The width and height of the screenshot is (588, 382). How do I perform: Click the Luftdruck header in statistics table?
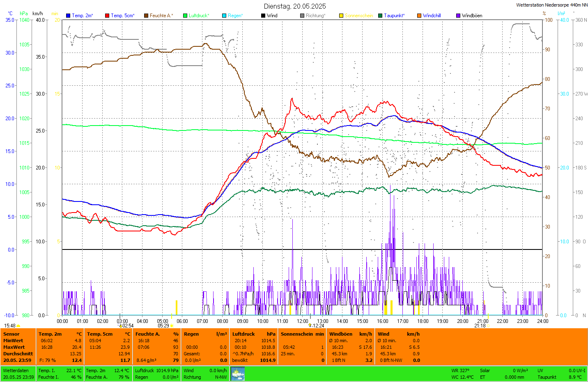243,334
